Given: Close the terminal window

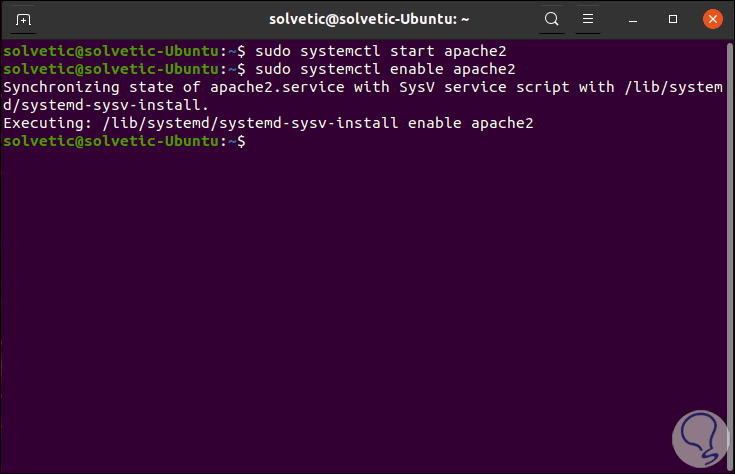Looking at the screenshot, I should click(711, 19).
